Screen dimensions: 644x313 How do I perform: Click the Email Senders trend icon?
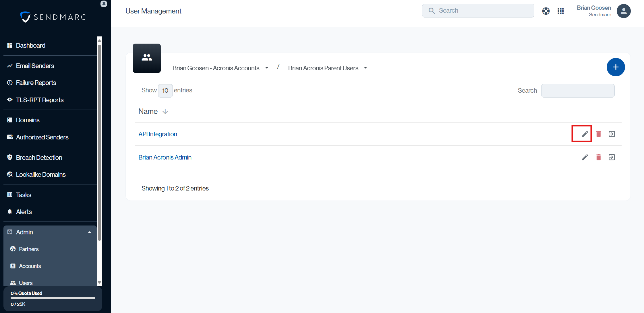point(10,66)
